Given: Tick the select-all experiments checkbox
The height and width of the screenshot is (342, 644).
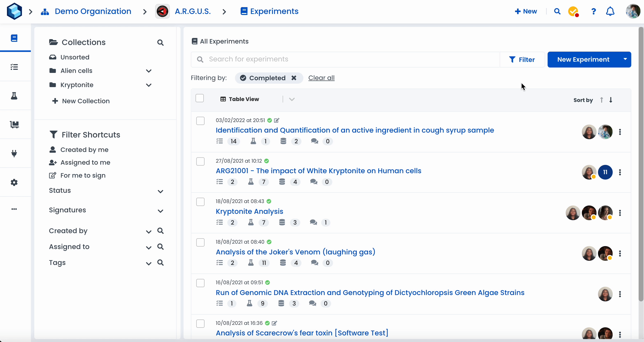Looking at the screenshot, I should click(199, 98).
